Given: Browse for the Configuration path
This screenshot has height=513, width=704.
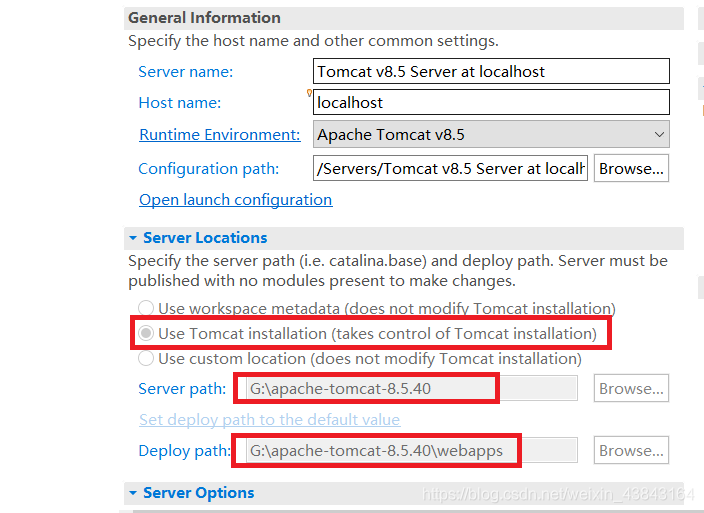Looking at the screenshot, I should [x=631, y=168].
